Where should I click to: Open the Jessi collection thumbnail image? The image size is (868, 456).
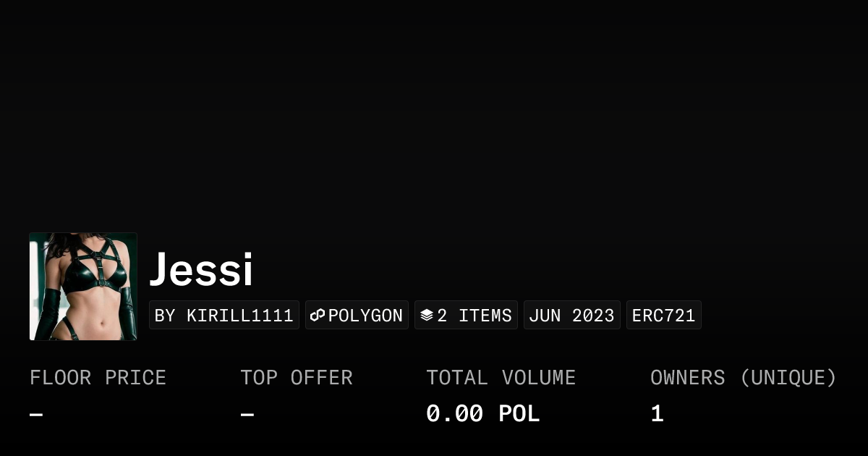point(83,286)
